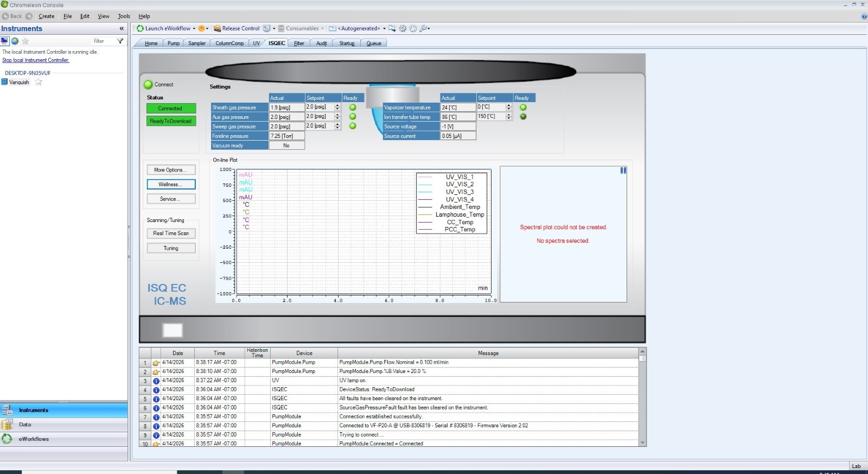Increase Sheath gas pressure setpoint stepper

coord(337,105)
